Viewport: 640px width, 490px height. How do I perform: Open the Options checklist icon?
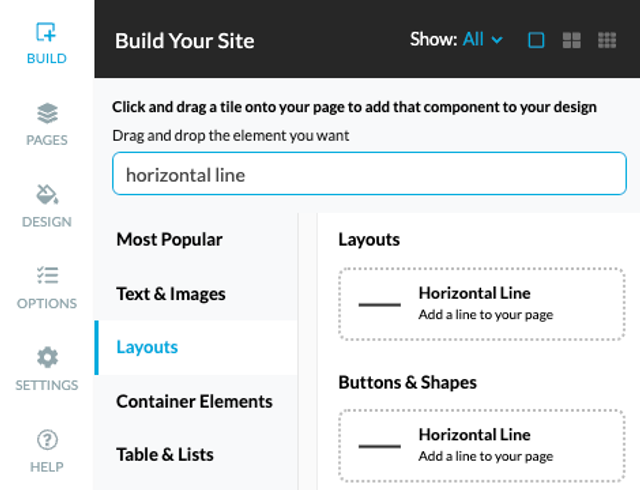47,276
